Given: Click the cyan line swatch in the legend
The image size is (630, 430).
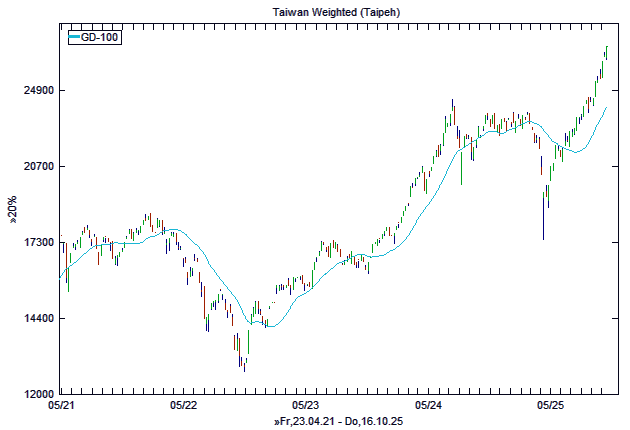Looking at the screenshot, I should [73, 37].
